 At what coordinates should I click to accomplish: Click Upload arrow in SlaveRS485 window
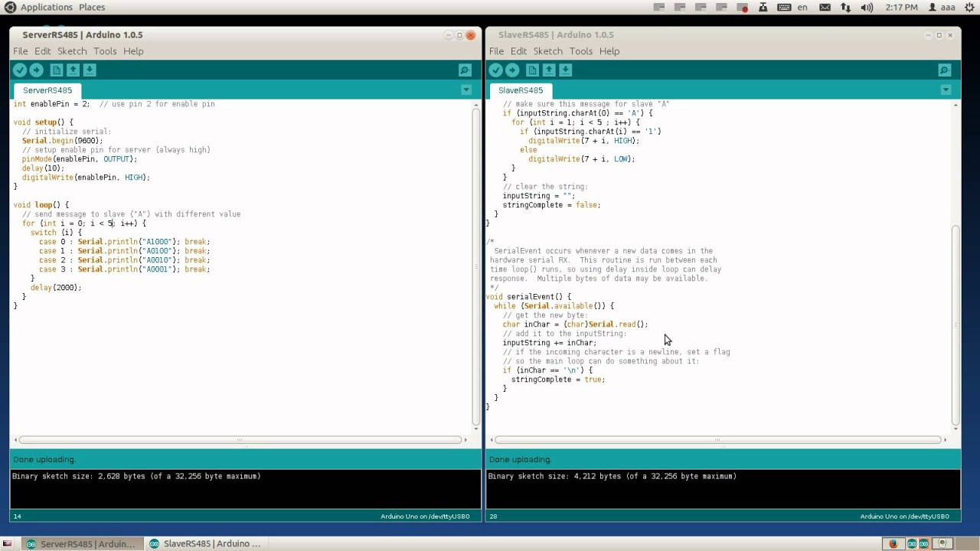click(512, 70)
